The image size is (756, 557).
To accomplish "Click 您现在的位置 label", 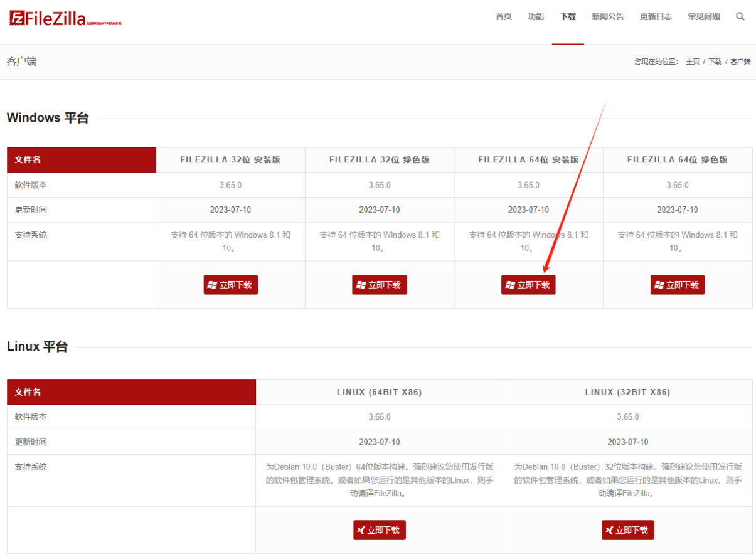I will (656, 61).
